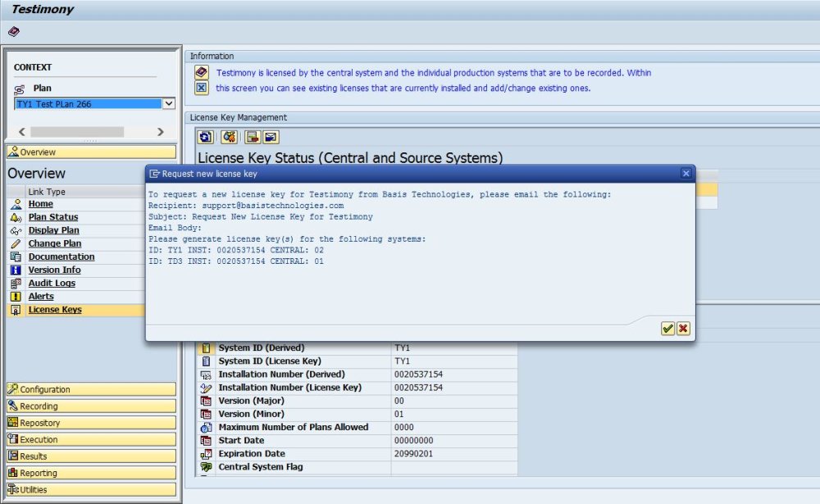Screen dimensions: 820x504
Task: Expand the Reporting section
Action: click(x=92, y=473)
